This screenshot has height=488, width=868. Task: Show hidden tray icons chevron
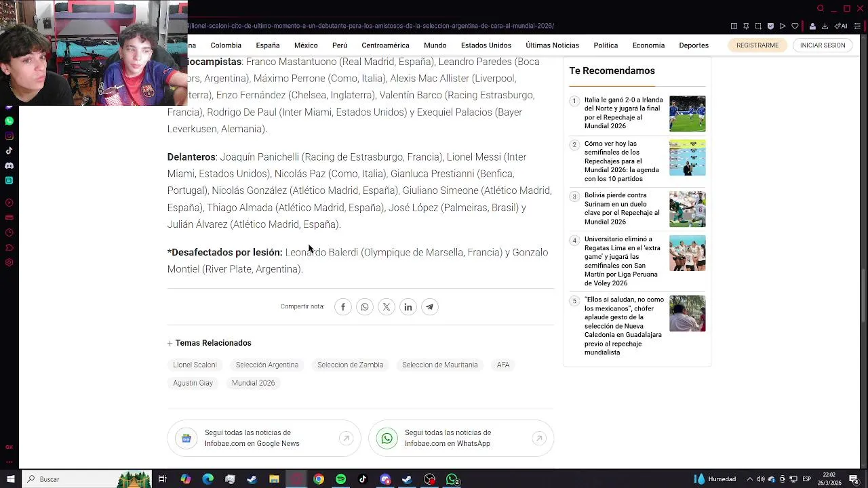coord(749,479)
